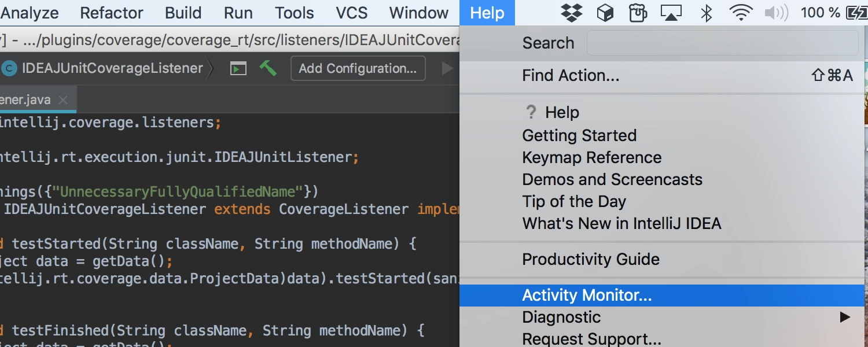Open the Diagnostic menu item
The height and width of the screenshot is (347, 868).
tap(662, 317)
